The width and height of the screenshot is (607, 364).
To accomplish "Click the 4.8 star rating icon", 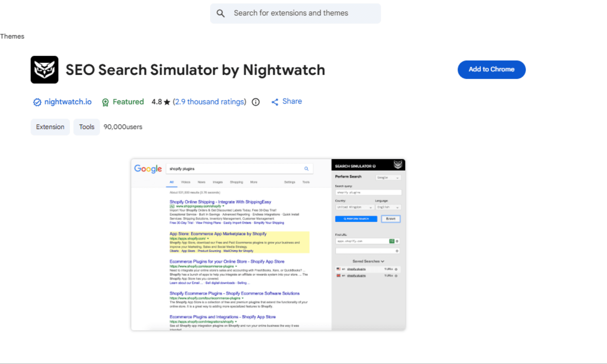I will tap(167, 102).
